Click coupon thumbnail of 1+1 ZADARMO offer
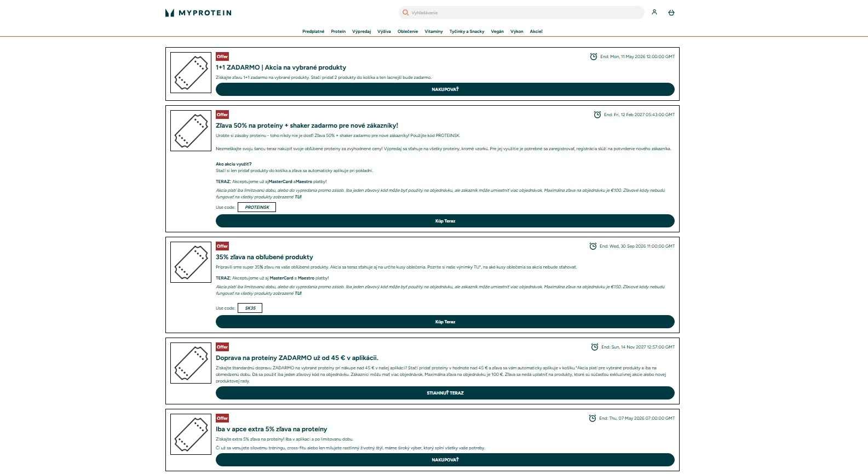Viewport: 868px width, 474px height. tap(191, 72)
